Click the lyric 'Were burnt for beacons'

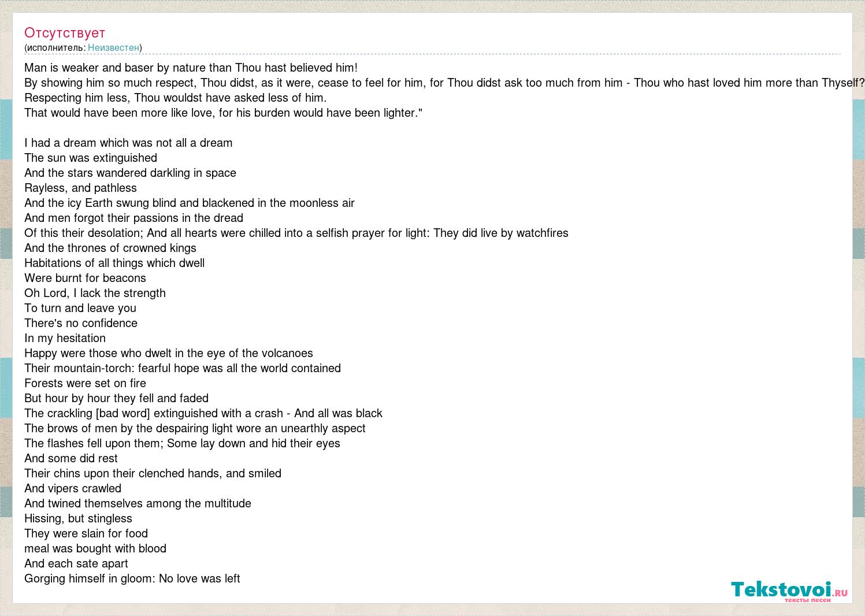(x=85, y=278)
